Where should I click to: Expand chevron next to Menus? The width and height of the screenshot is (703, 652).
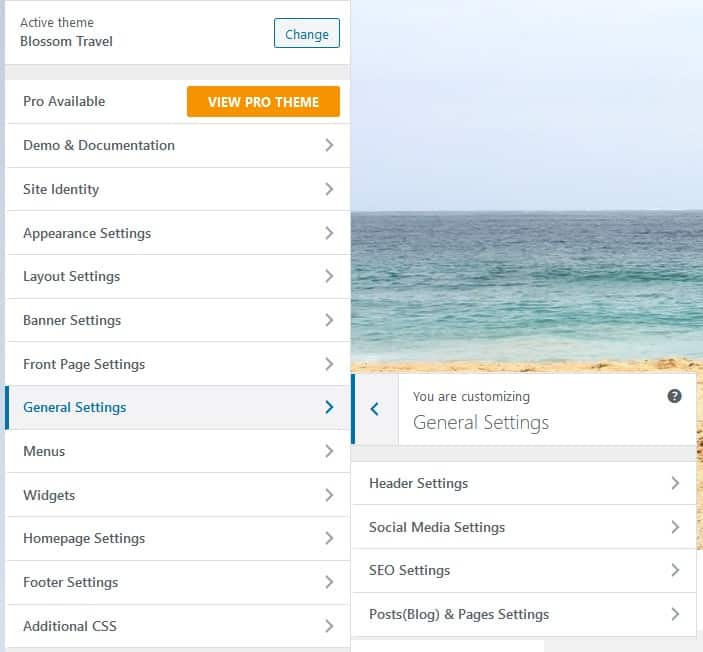(329, 451)
